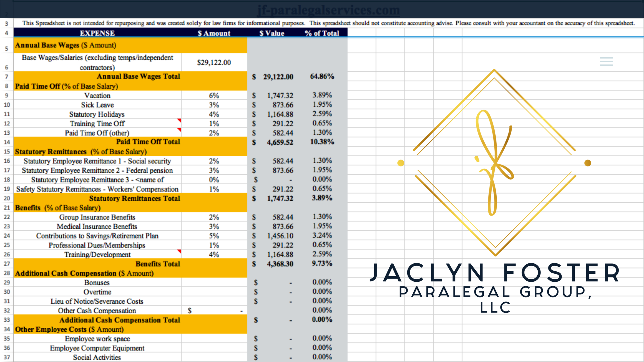
Task: Select the Annual Base Wages Total label
Action: click(x=138, y=76)
